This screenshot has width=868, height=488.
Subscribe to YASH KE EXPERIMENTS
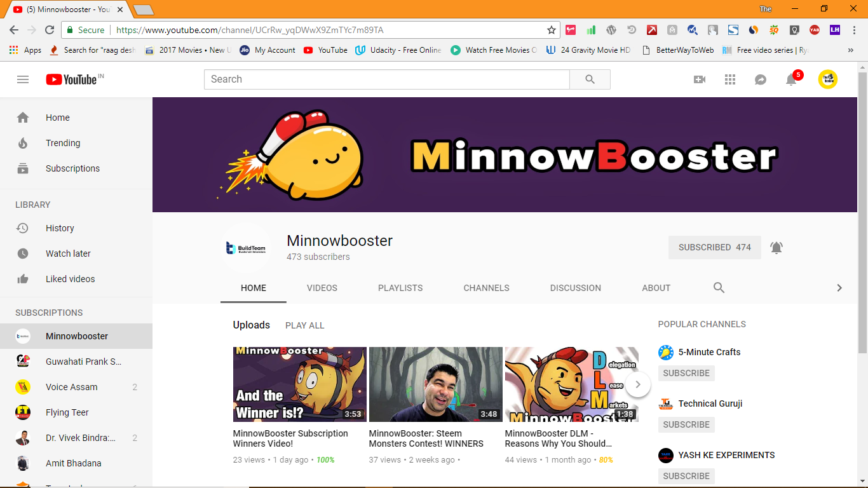(686, 476)
